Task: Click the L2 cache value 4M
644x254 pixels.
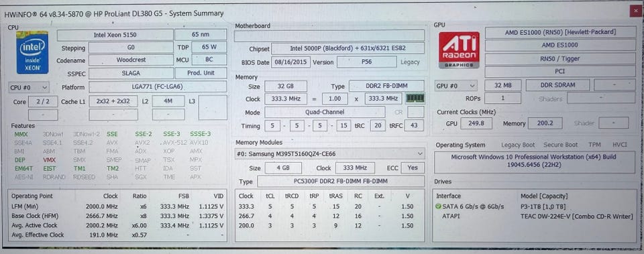Action: click(x=168, y=101)
